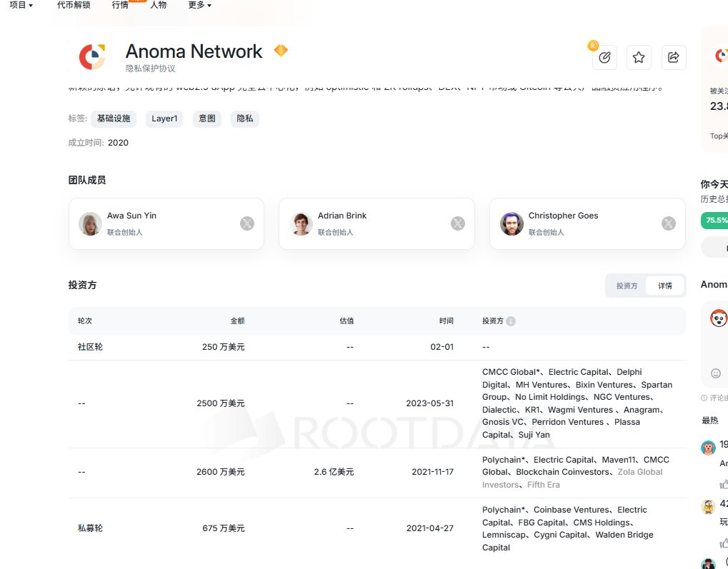The height and width of the screenshot is (569, 728).
Task: Click the 隐私保护协议 subtitle text
Action: click(x=151, y=69)
